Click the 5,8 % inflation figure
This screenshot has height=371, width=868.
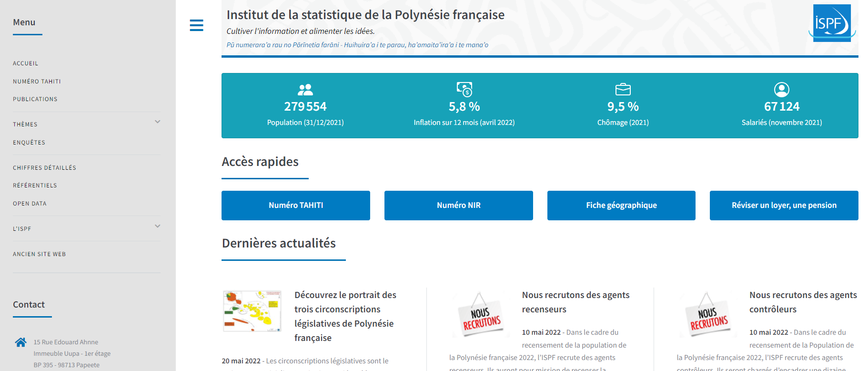464,106
